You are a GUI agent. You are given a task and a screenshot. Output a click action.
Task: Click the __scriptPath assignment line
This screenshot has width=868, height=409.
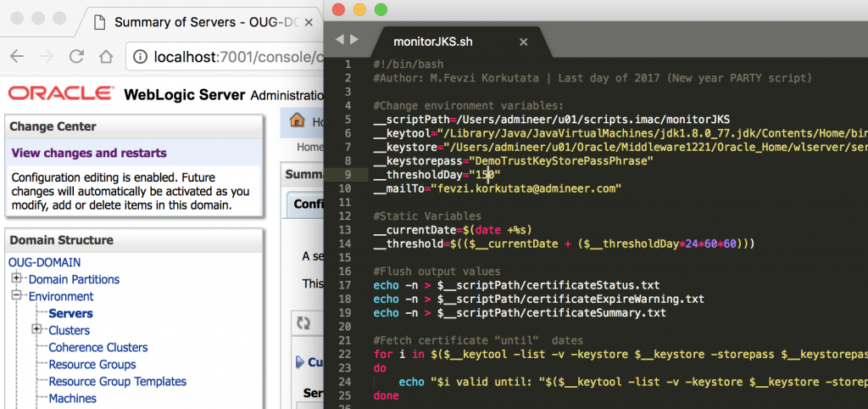pyautogui.click(x=552, y=120)
